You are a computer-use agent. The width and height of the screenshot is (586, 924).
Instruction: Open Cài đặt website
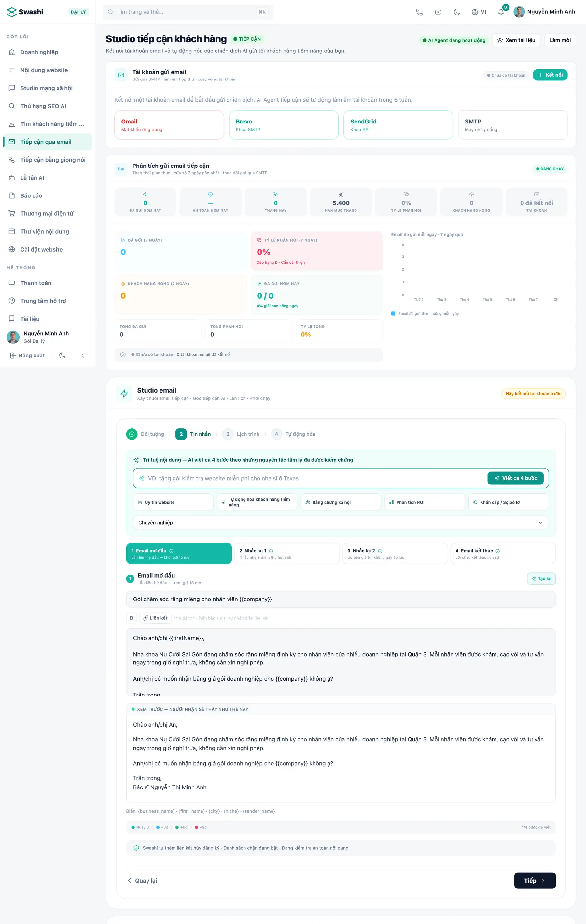pos(48,250)
